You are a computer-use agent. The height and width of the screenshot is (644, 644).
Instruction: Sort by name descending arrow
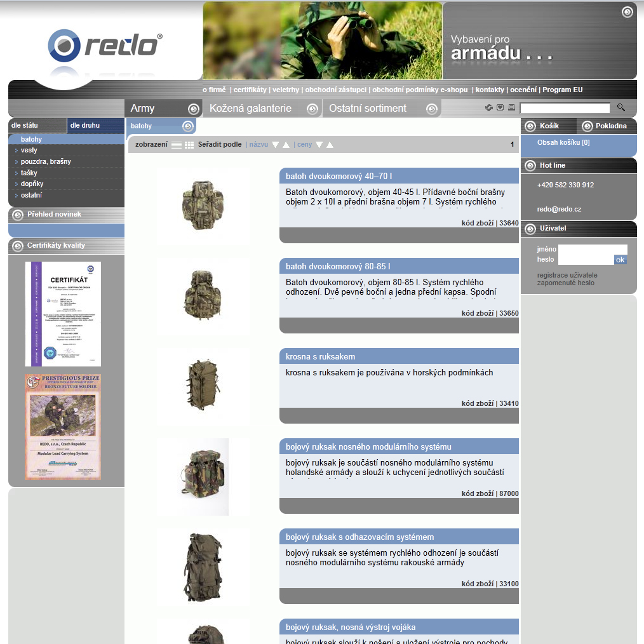(275, 145)
